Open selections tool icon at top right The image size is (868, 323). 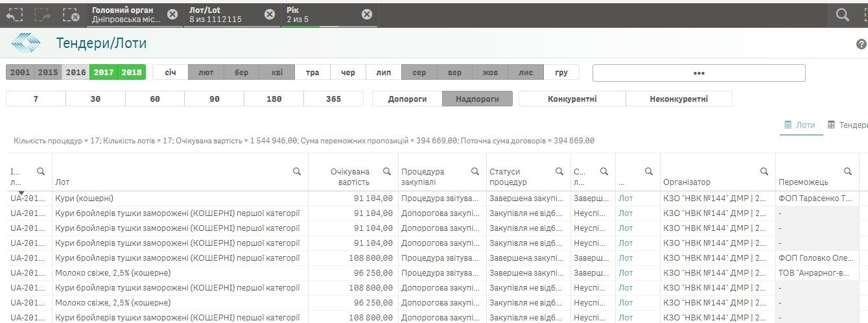tap(865, 14)
